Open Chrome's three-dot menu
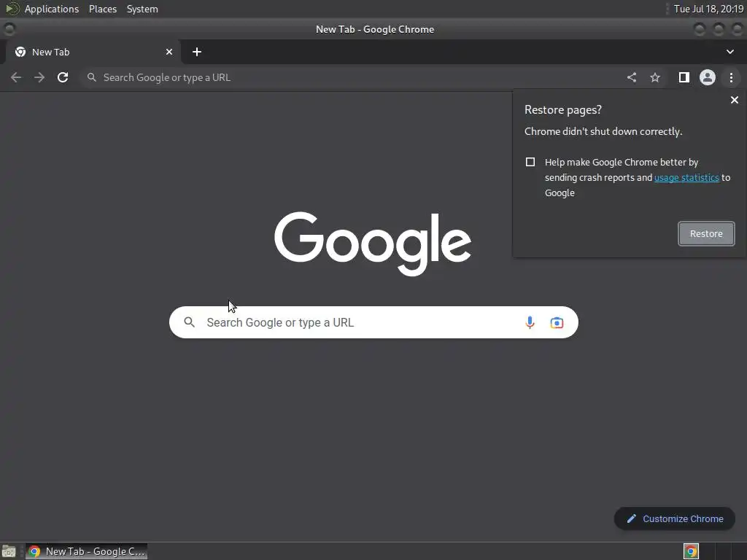 click(731, 77)
